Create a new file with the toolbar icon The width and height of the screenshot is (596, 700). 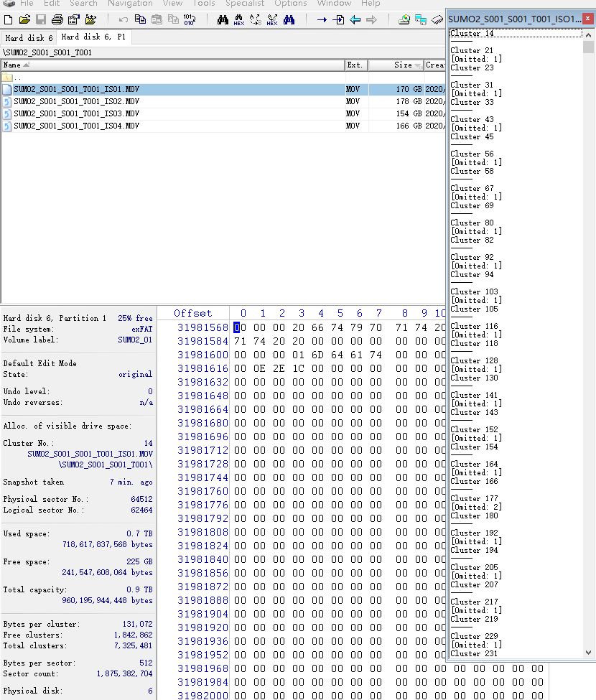tap(8, 19)
